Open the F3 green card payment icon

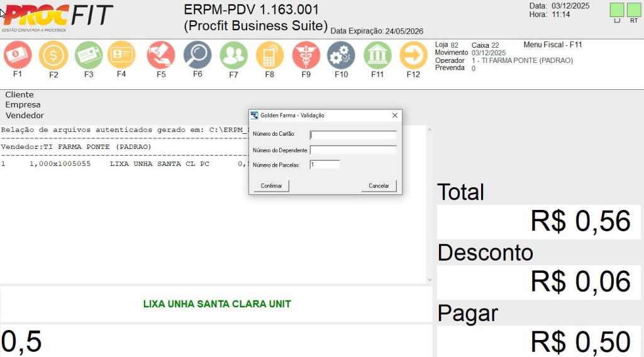[x=89, y=55]
